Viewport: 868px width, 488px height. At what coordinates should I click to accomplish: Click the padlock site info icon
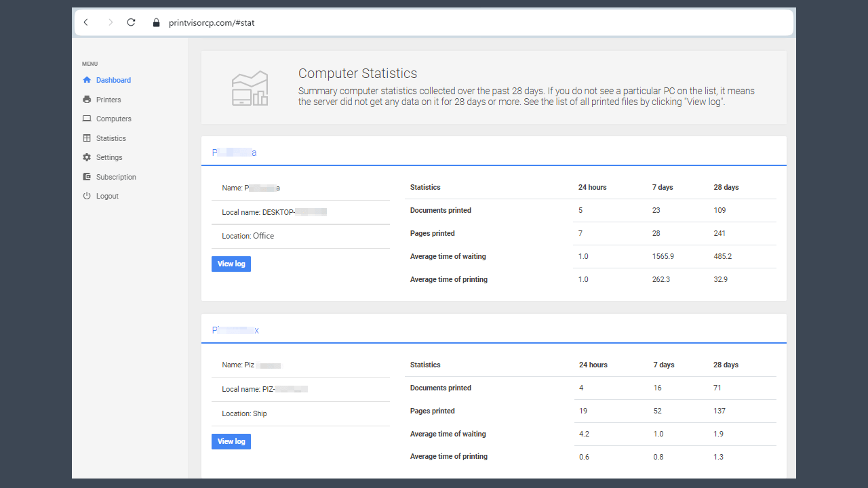pyautogui.click(x=157, y=23)
